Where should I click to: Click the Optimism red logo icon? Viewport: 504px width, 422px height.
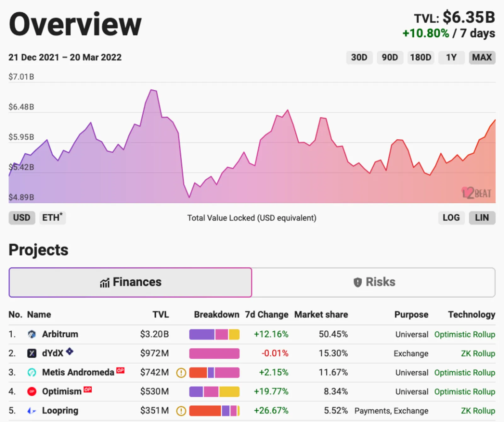click(31, 391)
